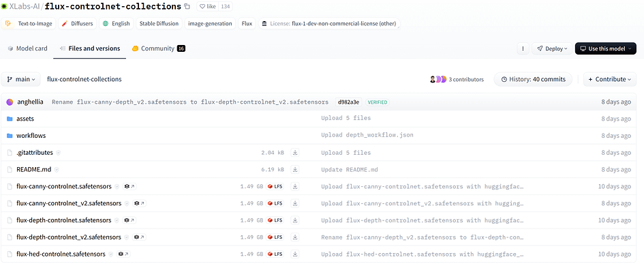Download flux-canny-controlnet.safetensors using its download icon
The height and width of the screenshot is (264, 644).
click(295, 186)
